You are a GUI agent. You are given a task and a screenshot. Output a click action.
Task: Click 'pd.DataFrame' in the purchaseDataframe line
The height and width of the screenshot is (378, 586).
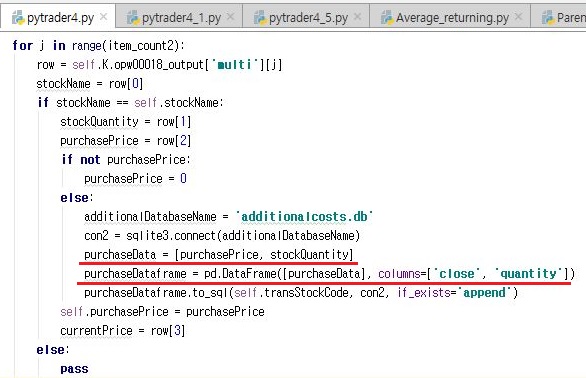pos(241,274)
